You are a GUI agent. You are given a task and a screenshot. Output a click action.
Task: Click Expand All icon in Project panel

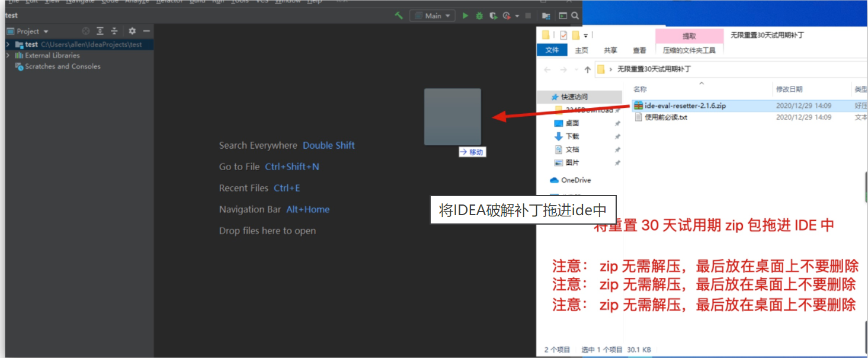(100, 31)
